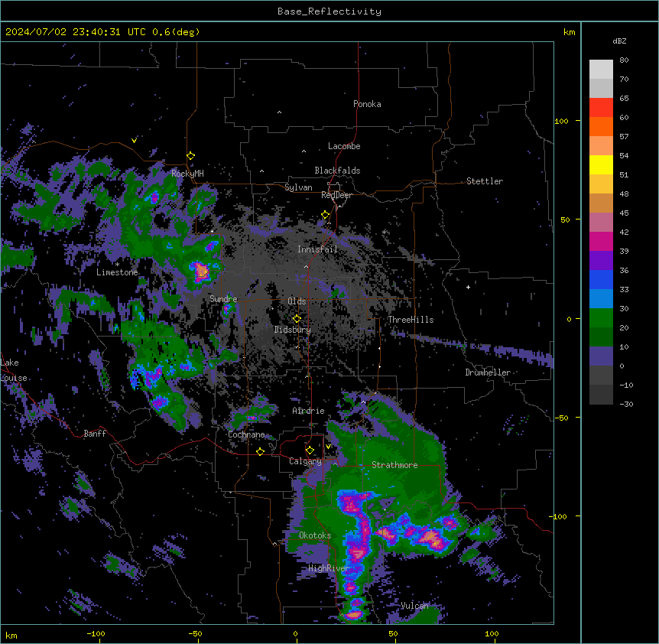Image resolution: width=659 pixels, height=644 pixels.
Task: Select the Drumheller label
Action: pyautogui.click(x=488, y=372)
